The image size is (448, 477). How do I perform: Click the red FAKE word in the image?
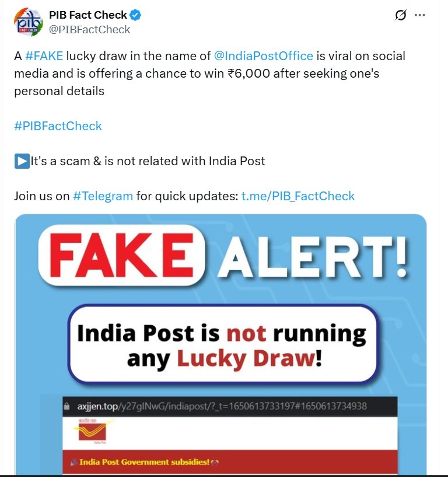(x=122, y=255)
